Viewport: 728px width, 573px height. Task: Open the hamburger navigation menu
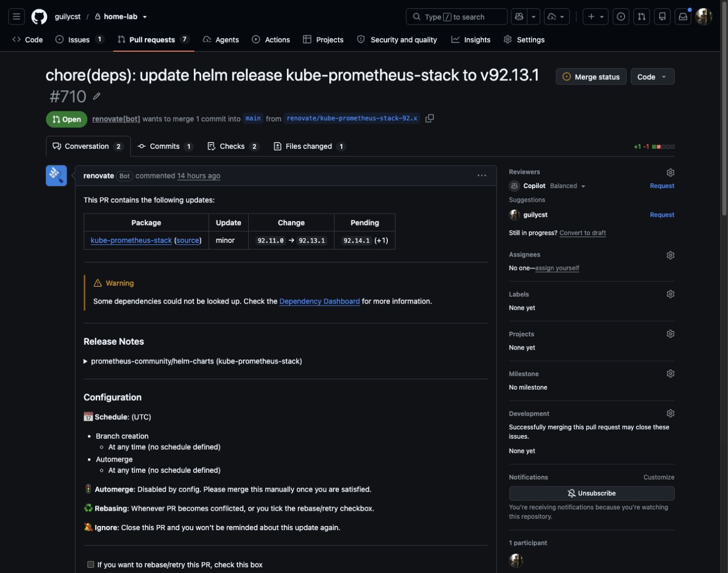[x=17, y=17]
